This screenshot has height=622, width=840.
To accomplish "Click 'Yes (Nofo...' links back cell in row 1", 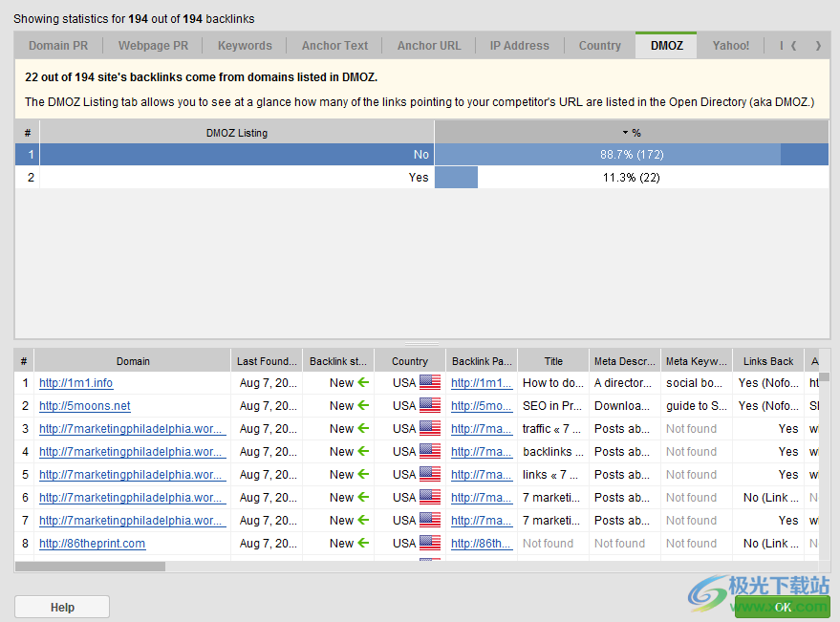I will point(768,383).
